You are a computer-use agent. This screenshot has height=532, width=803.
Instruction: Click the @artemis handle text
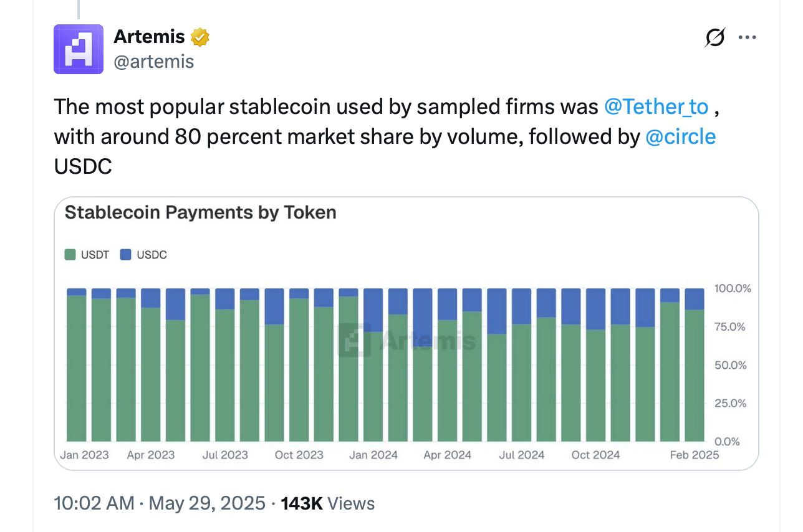[154, 62]
